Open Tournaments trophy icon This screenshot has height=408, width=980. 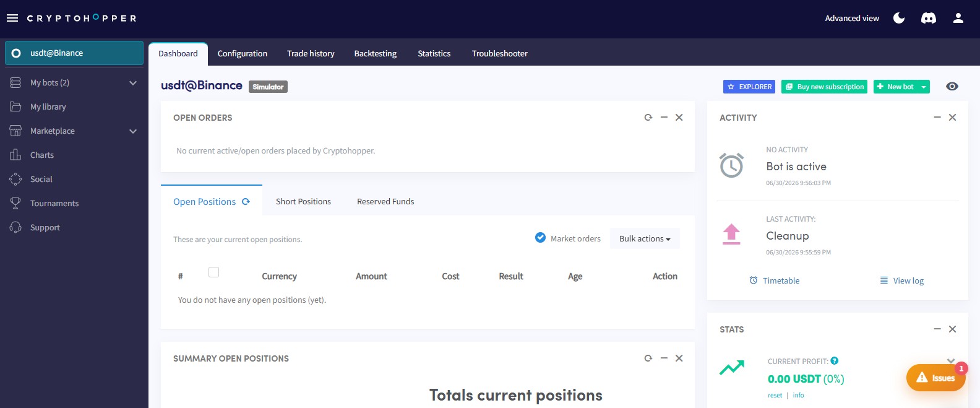pyautogui.click(x=15, y=203)
